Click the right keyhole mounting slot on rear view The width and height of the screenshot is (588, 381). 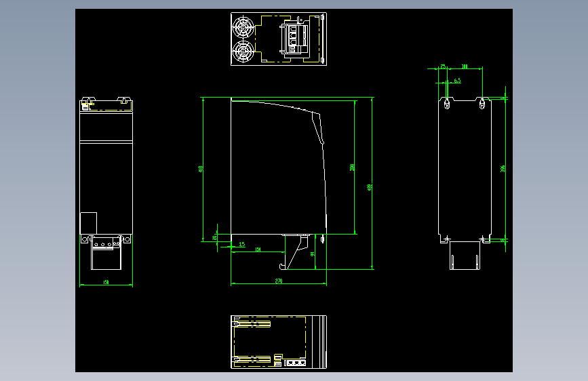point(482,104)
